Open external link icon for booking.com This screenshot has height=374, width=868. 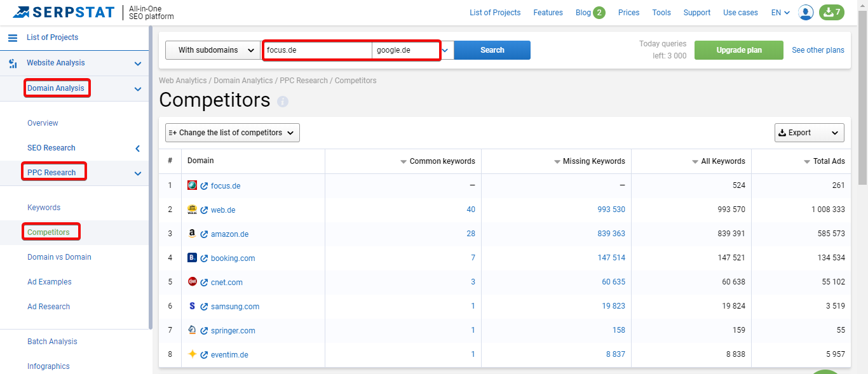pos(204,258)
